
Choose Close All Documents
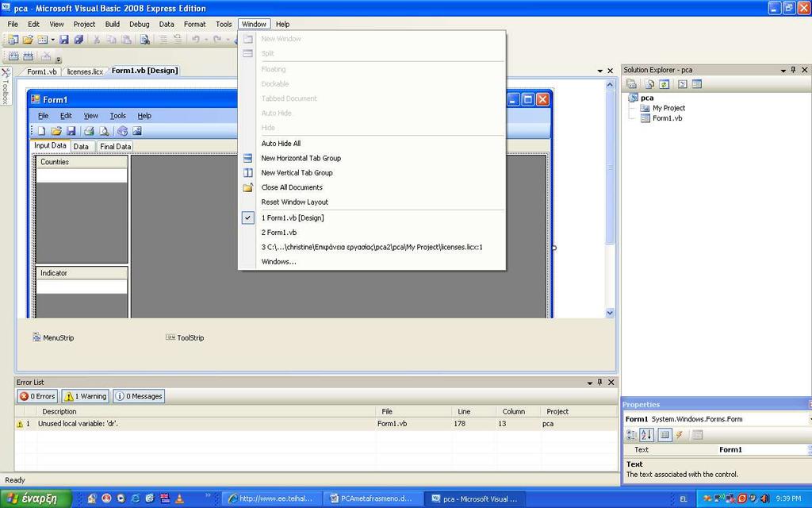(292, 187)
